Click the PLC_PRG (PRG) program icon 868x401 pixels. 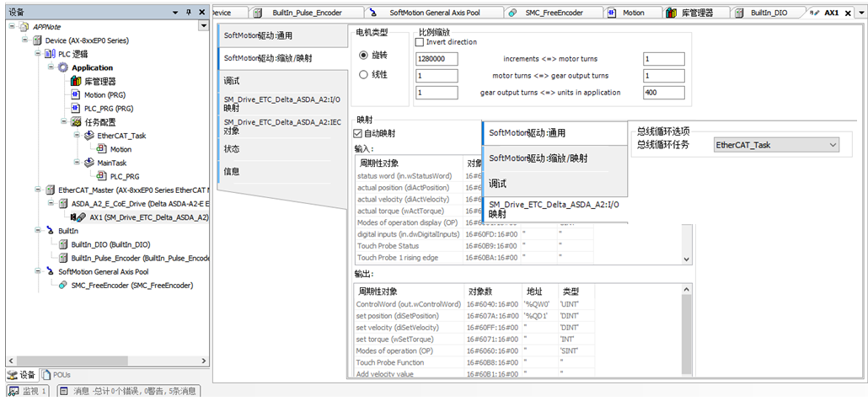coord(76,109)
